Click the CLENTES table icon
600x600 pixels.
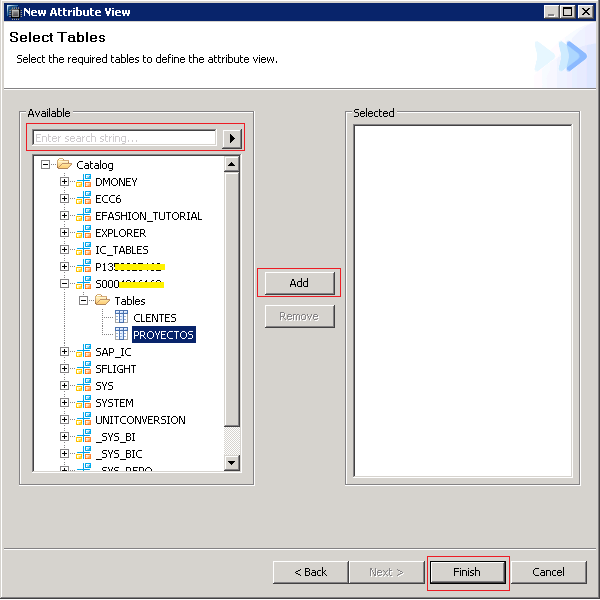pyautogui.click(x=121, y=318)
